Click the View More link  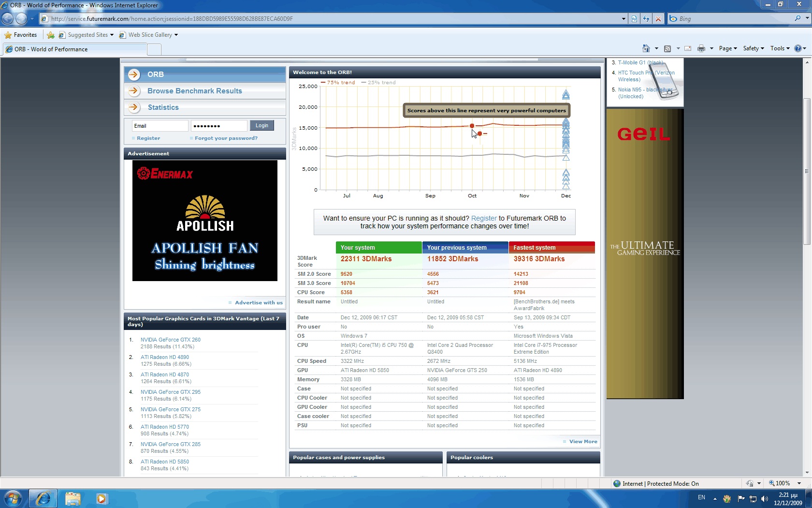point(583,442)
